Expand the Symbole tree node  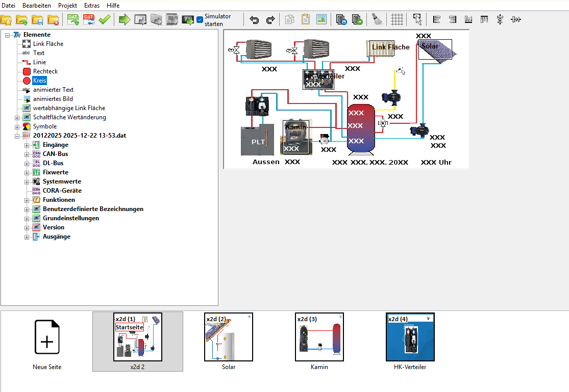pos(17,126)
